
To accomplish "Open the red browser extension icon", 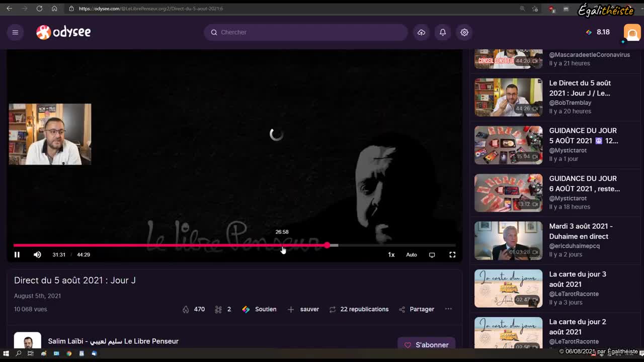I will 551,9.
